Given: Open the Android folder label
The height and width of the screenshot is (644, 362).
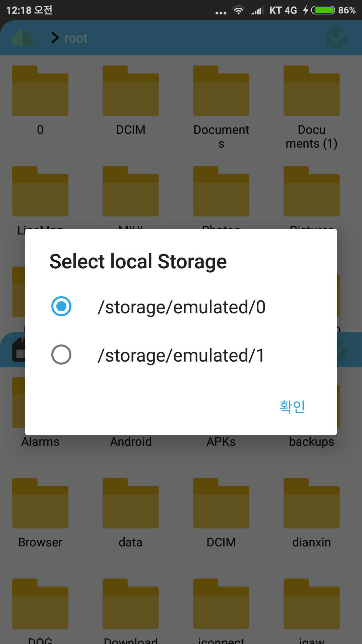Looking at the screenshot, I should point(131,442).
